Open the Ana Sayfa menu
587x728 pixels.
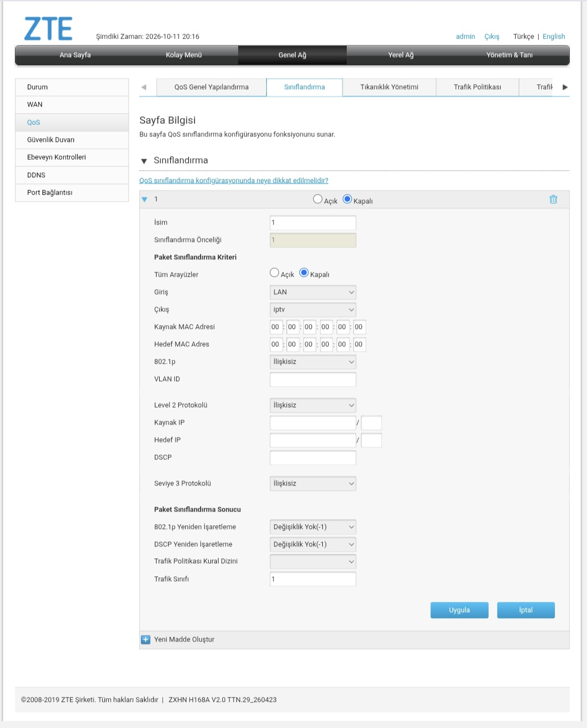coord(75,55)
